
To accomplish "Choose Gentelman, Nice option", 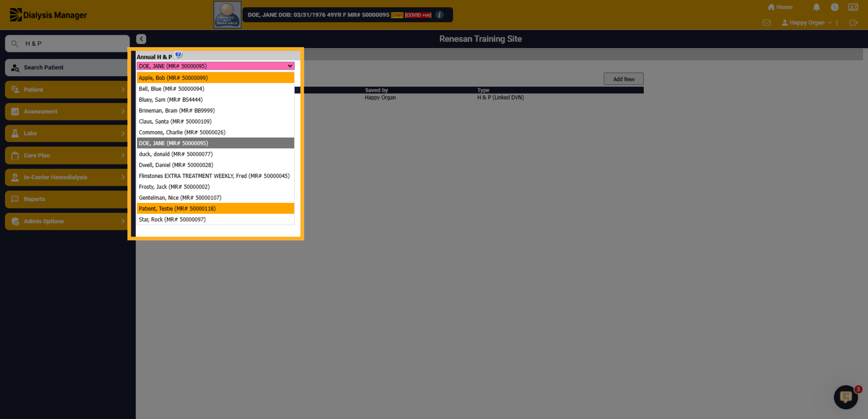I will 216,198.
